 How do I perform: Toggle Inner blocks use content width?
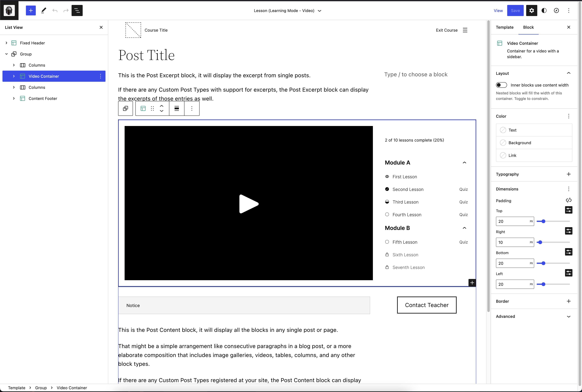[501, 85]
